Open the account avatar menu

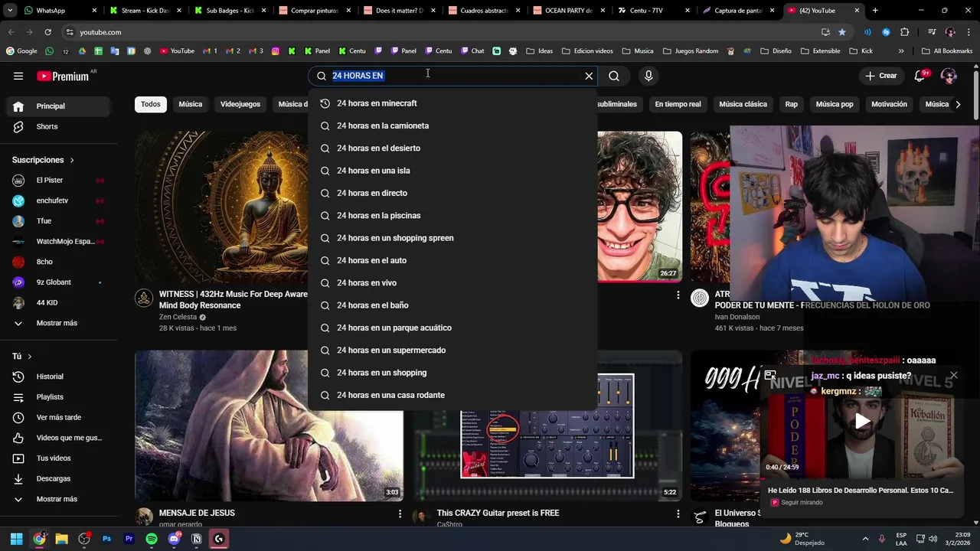949,76
